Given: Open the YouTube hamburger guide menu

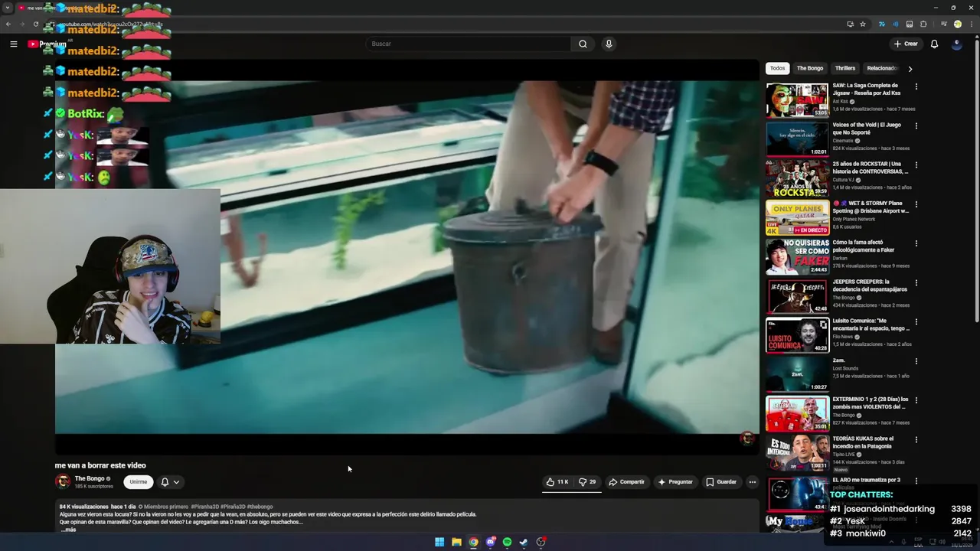Looking at the screenshot, I should 13,44.
